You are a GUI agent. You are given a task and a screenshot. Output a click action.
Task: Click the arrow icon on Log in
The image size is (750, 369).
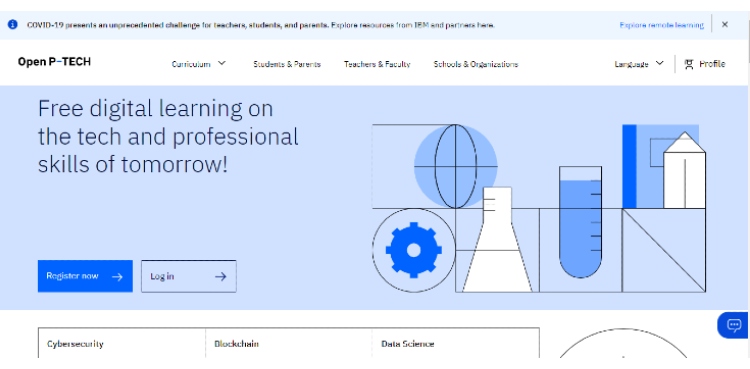tap(220, 277)
